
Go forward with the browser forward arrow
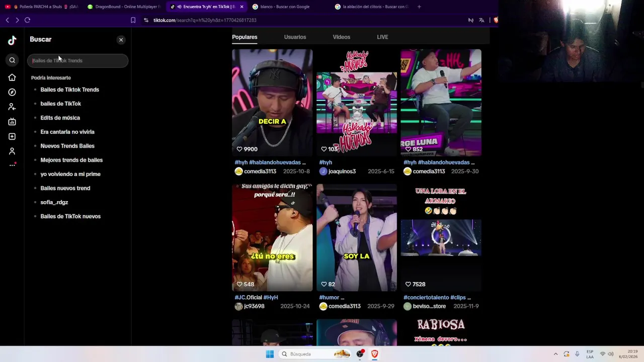17,20
